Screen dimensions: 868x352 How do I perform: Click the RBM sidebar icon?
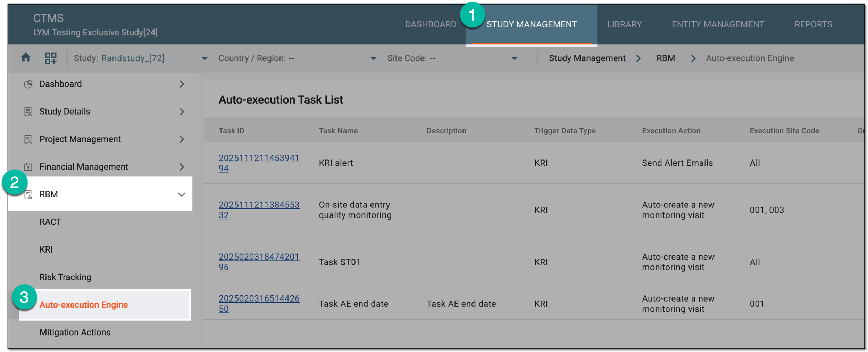pyautogui.click(x=28, y=194)
